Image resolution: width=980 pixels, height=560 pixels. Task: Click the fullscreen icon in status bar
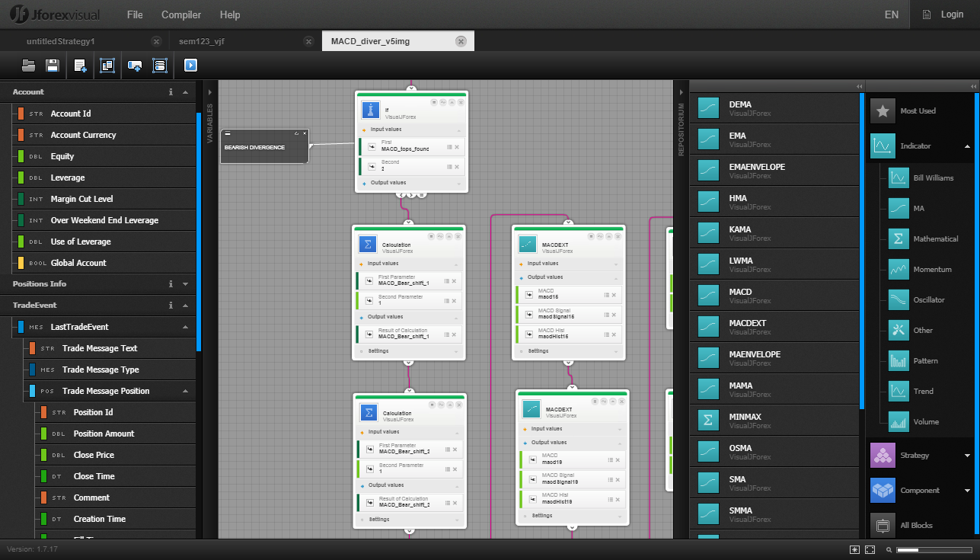870,549
